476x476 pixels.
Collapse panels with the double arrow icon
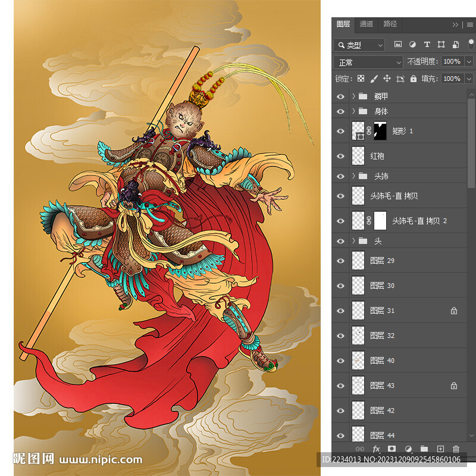click(x=455, y=24)
